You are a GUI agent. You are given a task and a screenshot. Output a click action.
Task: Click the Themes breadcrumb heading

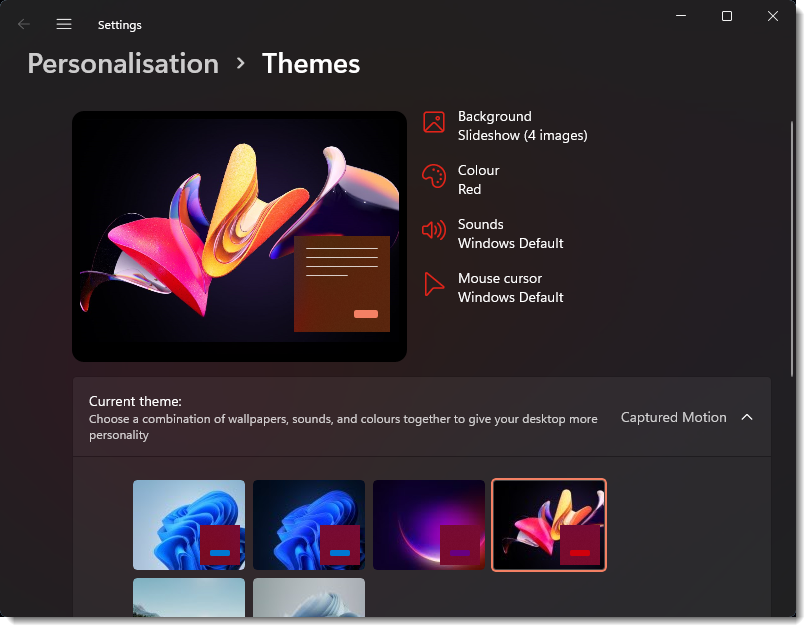pos(310,63)
